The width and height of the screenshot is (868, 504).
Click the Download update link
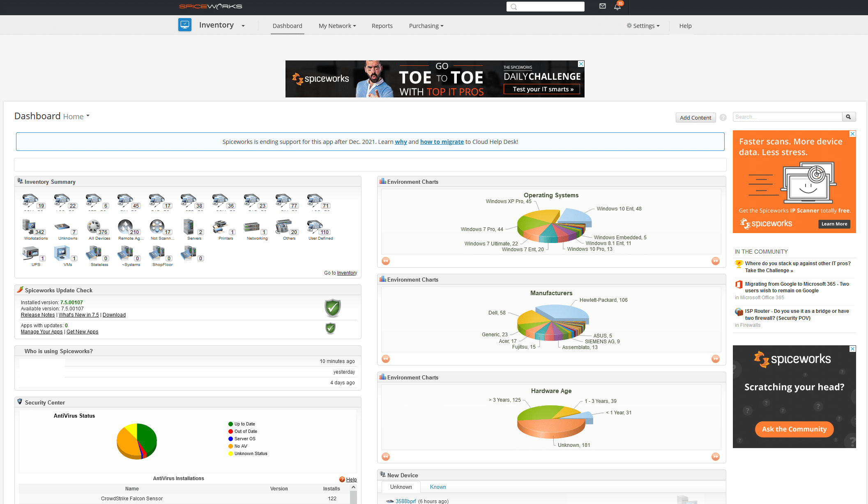point(114,315)
